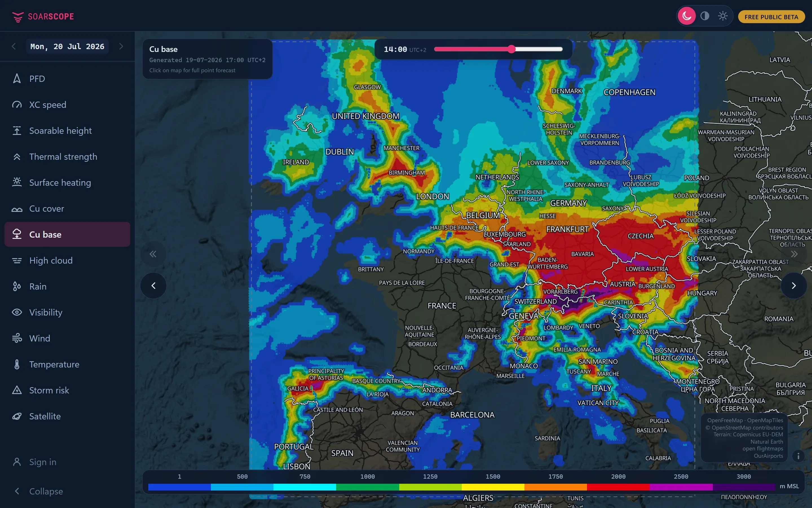This screenshot has width=812, height=508.
Task: Click the XC speed gauge icon
Action: [17, 104]
